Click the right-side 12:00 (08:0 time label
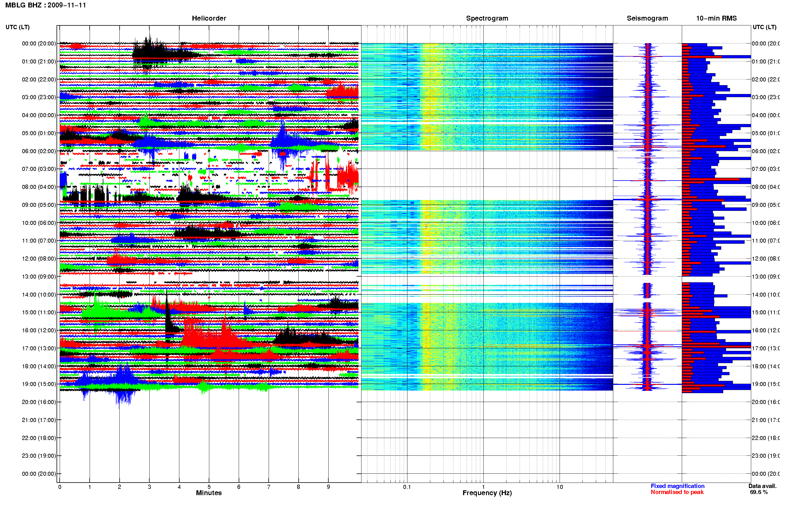This screenshot has width=812, height=508. (766, 259)
